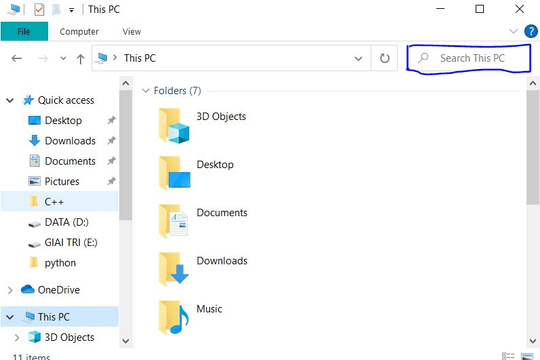The height and width of the screenshot is (360, 540).
Task: Open the Computer ribbon tab
Action: click(x=79, y=32)
